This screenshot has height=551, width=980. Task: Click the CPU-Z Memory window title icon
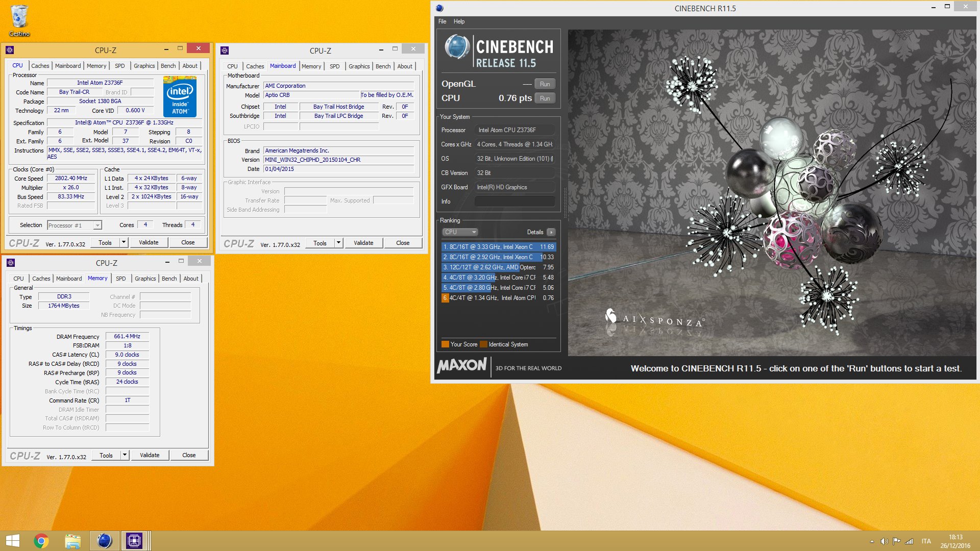tap(11, 263)
